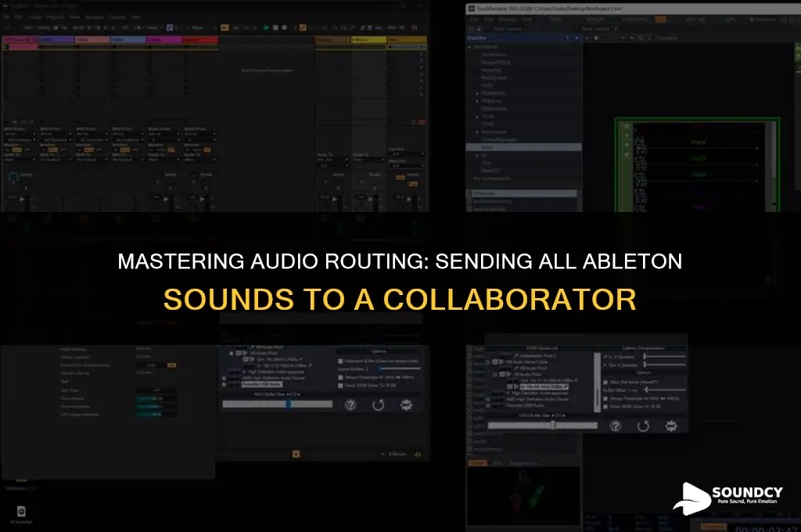This screenshot has width=801, height=532.
Task: Open Ableton's Create menu
Action: (34, 17)
